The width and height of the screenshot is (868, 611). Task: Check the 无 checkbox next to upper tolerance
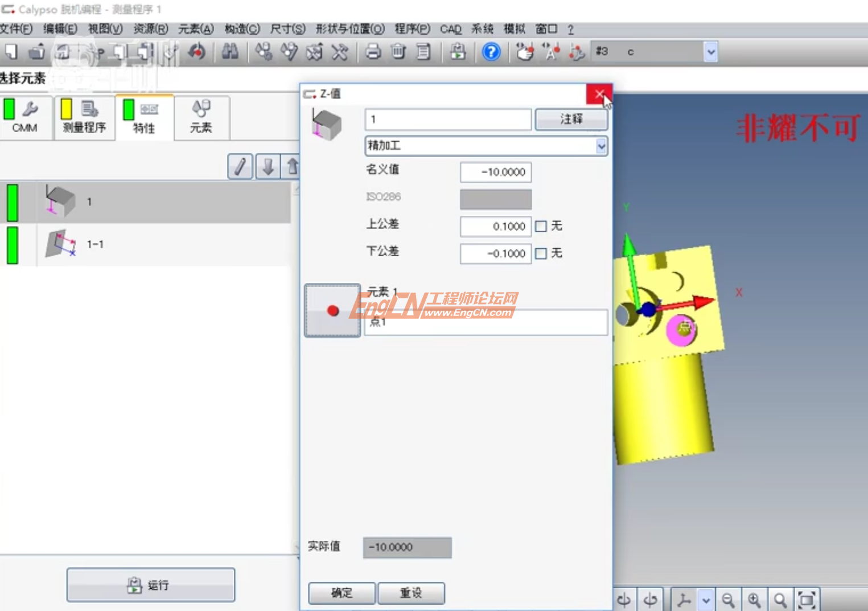click(x=540, y=226)
